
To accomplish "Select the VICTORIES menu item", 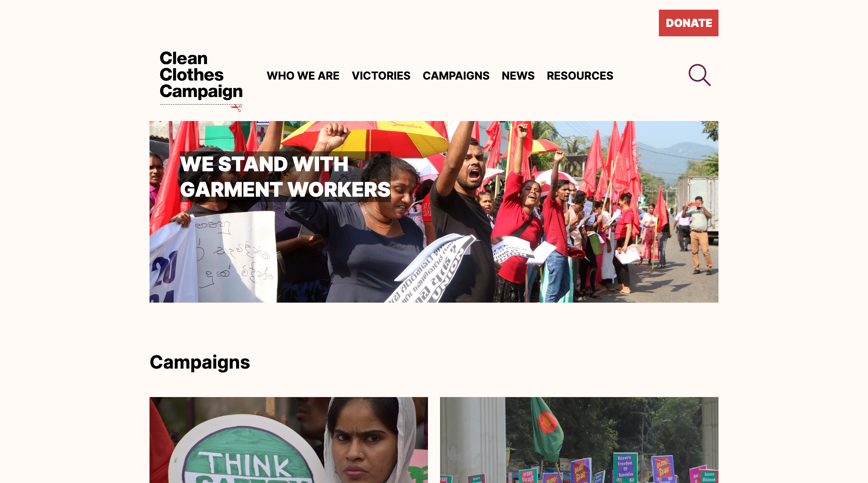I will pyautogui.click(x=381, y=76).
